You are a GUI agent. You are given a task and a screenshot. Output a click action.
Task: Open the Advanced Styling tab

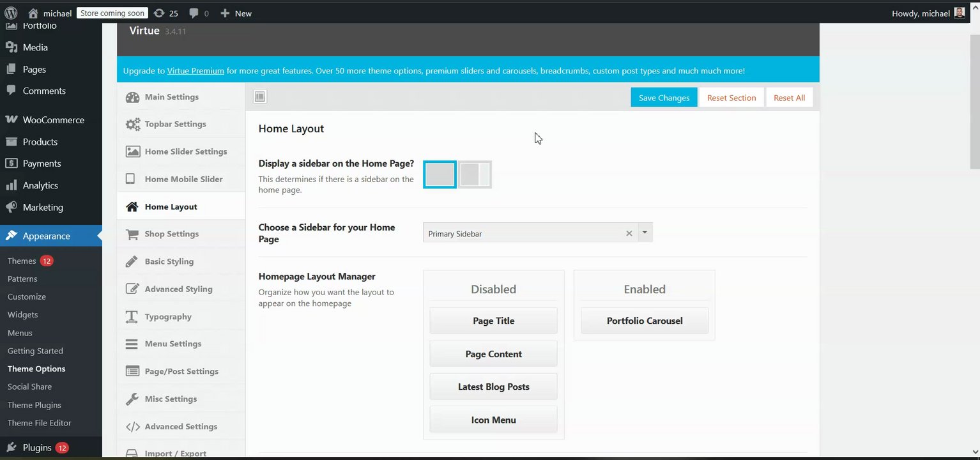pyautogui.click(x=181, y=289)
